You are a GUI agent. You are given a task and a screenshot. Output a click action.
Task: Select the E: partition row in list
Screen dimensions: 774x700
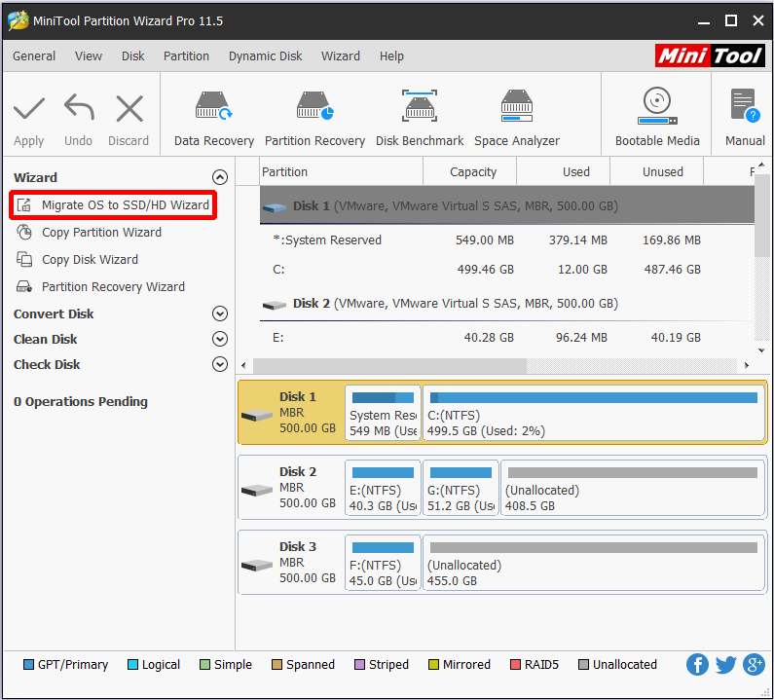click(507, 338)
